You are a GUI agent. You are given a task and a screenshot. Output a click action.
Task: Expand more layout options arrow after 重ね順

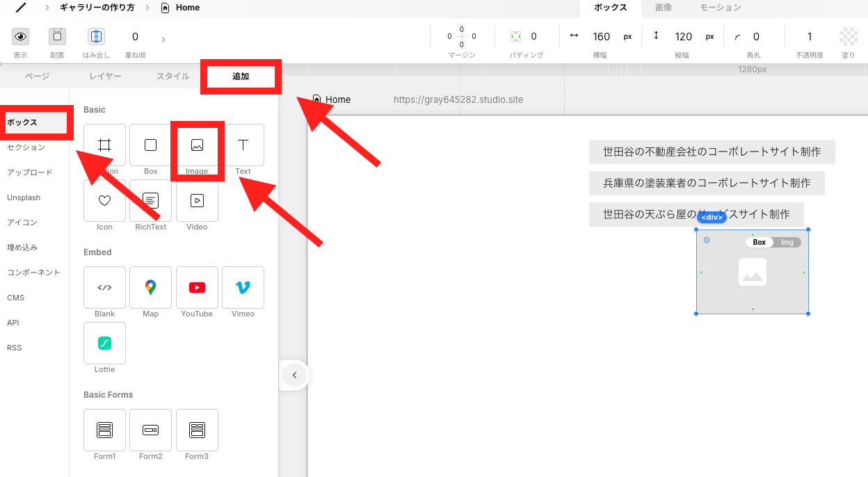click(163, 39)
